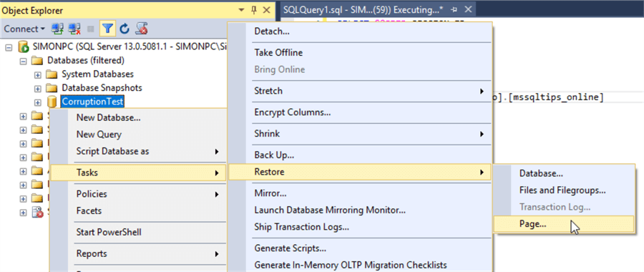Screen dimensions: 644x272
Task: Open the Reports submenu
Action: pos(138,253)
